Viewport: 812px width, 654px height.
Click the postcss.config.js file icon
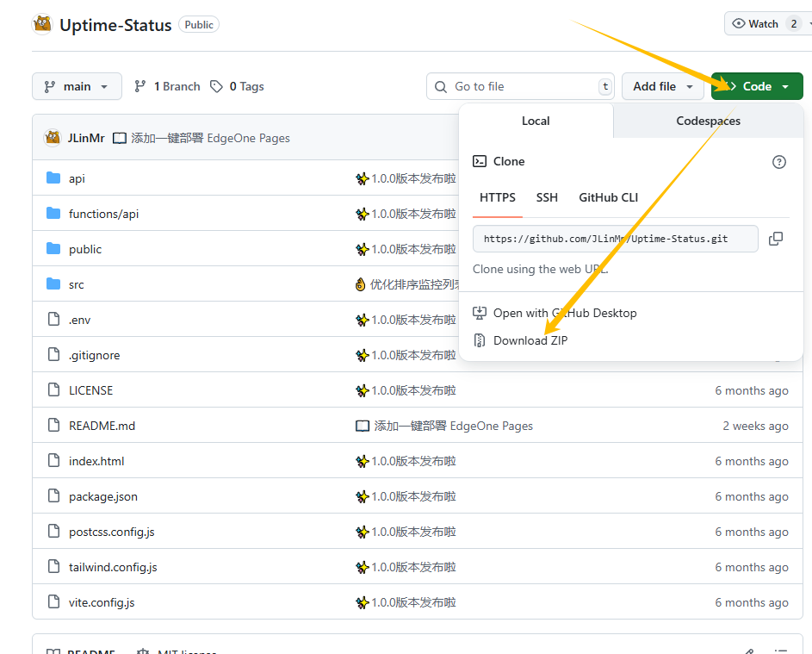53,531
